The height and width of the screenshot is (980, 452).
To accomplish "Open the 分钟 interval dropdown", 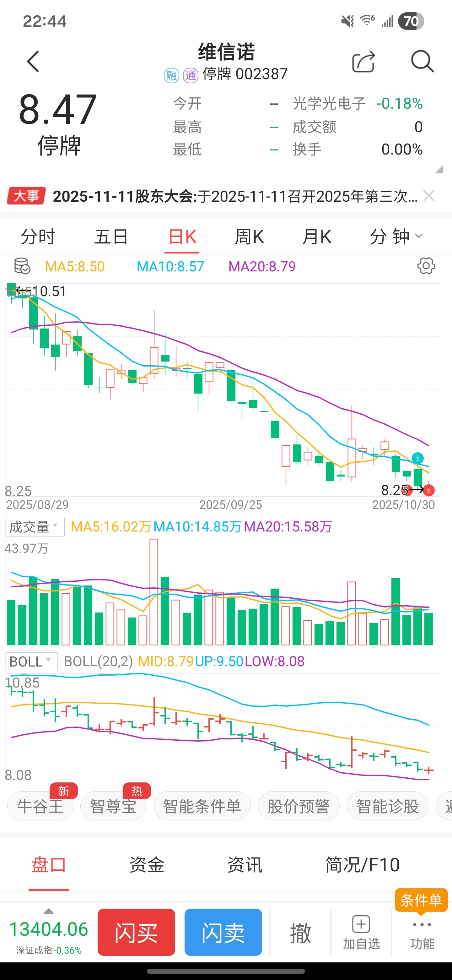I will click(x=396, y=237).
